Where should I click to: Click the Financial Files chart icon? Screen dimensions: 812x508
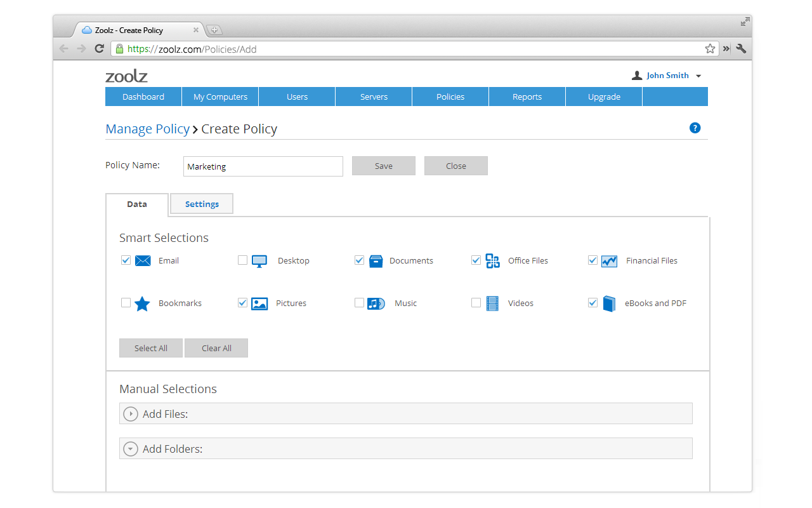pos(609,261)
